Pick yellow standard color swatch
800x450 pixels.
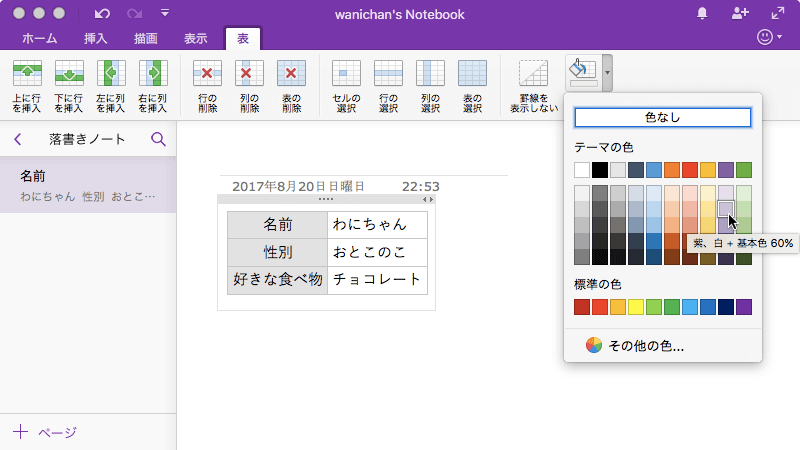pyautogui.click(x=636, y=307)
